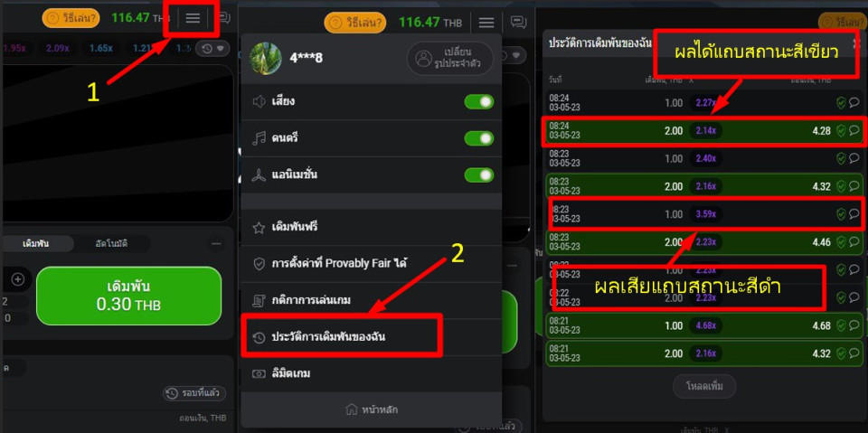Click เปลี่ยนรูปประจำตัว change avatar button

coord(449,58)
